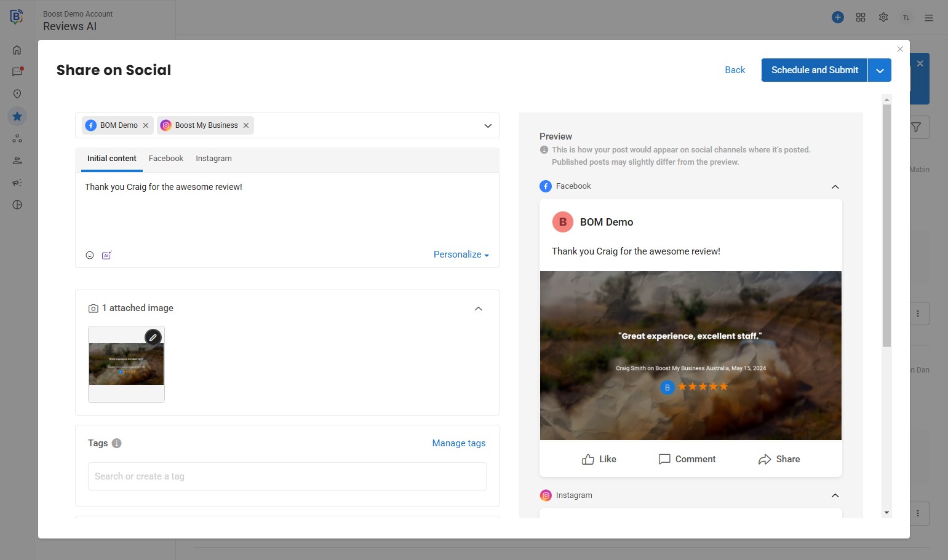Image resolution: width=948 pixels, height=560 pixels.
Task: Click the blue plus add icon
Action: click(x=837, y=17)
